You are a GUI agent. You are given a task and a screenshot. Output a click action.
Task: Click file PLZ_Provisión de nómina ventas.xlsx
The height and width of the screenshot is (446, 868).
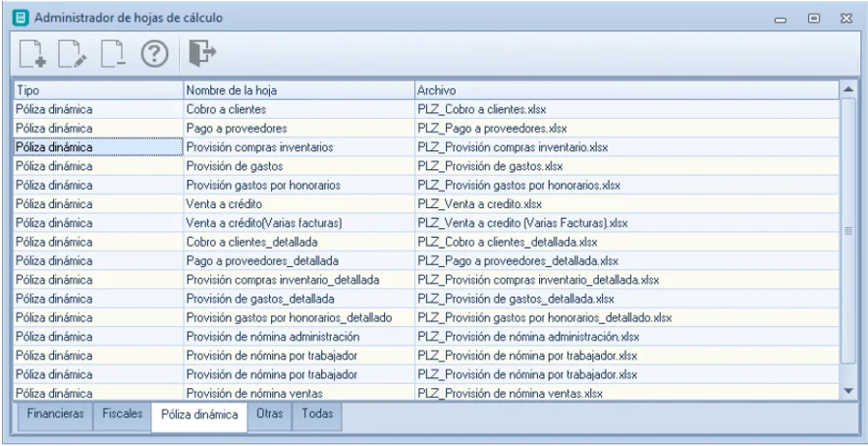coord(510,393)
